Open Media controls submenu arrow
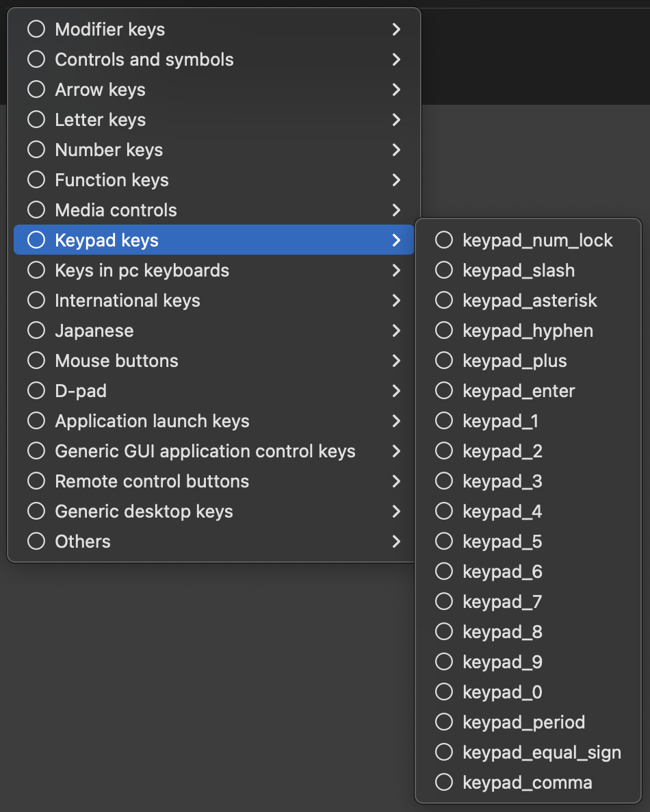 point(396,210)
